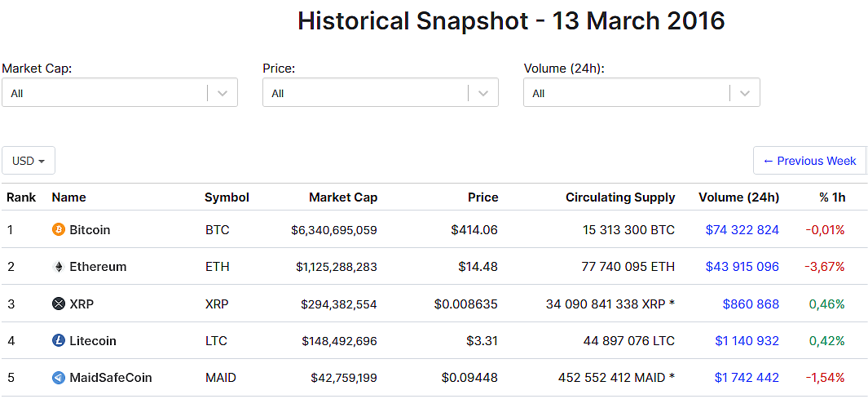Select Litecoin market cap $148,492,696
This screenshot has height=399, width=868.
tap(339, 341)
